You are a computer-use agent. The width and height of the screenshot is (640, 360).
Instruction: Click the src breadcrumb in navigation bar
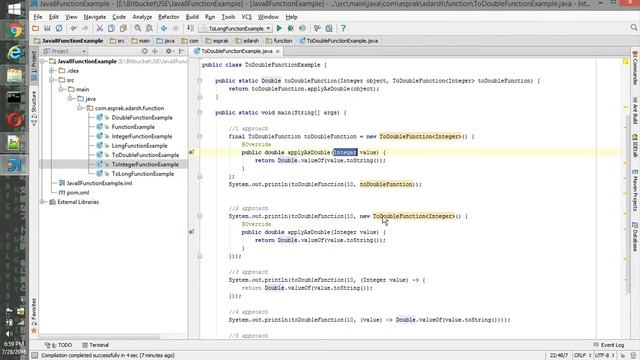118,41
